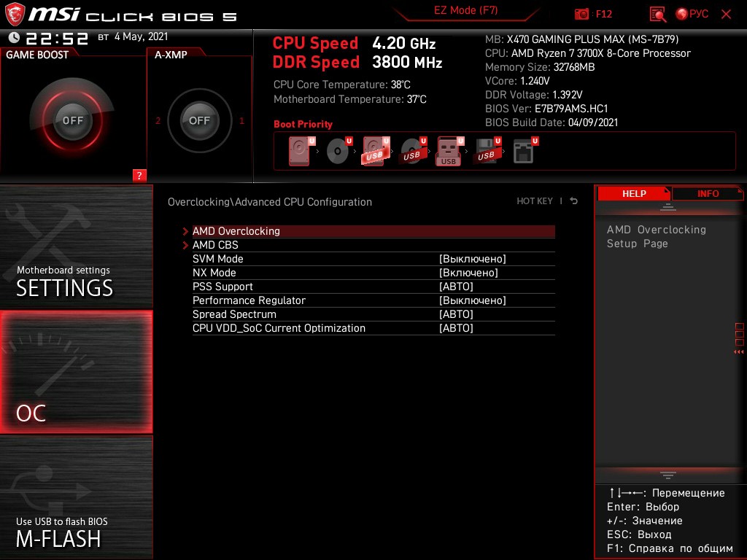
Task: Select the AMD Overclocking row
Action: (373, 231)
